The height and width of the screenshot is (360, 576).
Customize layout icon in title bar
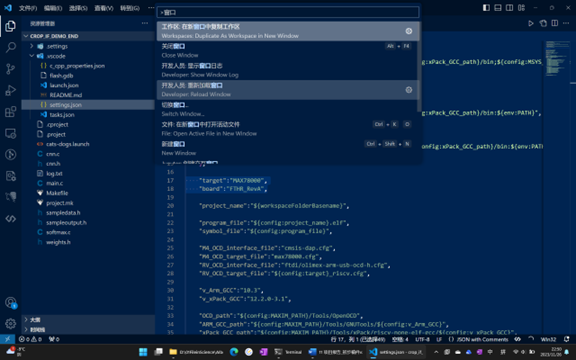521,8
